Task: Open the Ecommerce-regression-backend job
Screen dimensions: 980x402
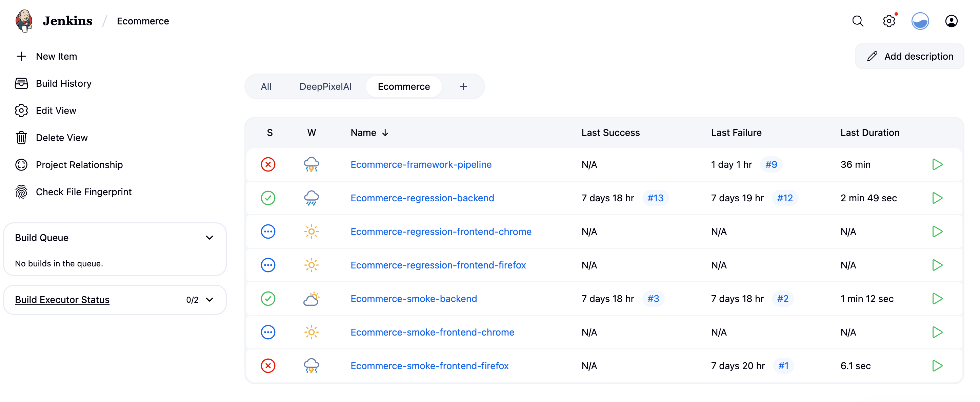Action: 422,198
